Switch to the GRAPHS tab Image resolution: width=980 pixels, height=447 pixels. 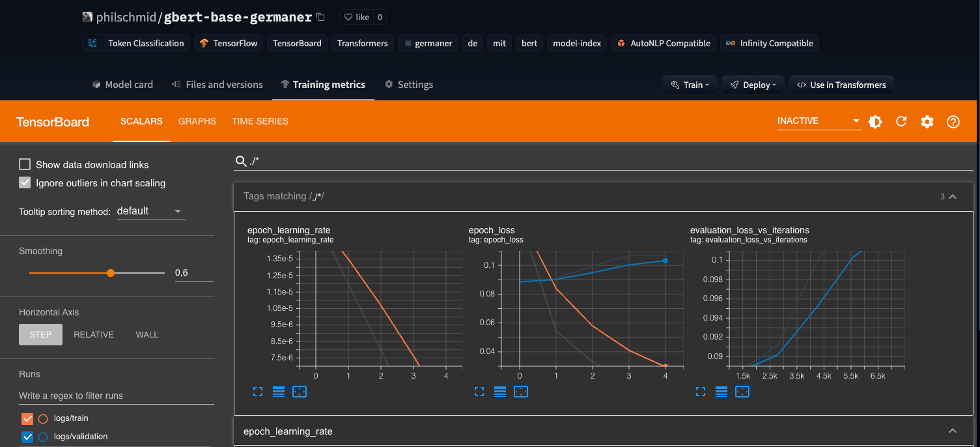[x=197, y=121]
